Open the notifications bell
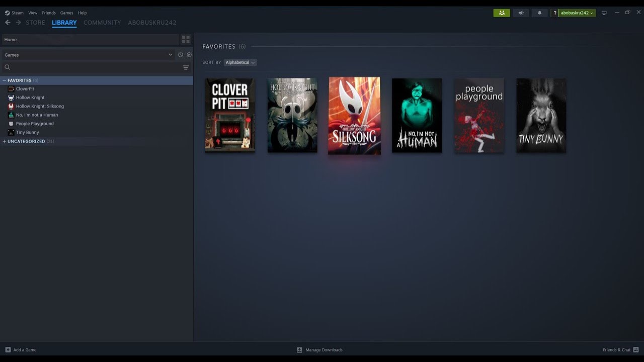The width and height of the screenshot is (644, 362). tap(540, 13)
